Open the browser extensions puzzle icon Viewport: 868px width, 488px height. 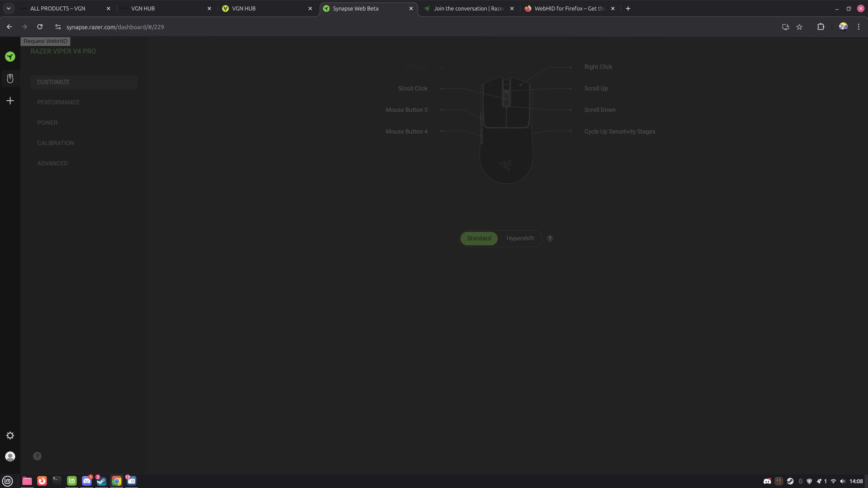821,27
